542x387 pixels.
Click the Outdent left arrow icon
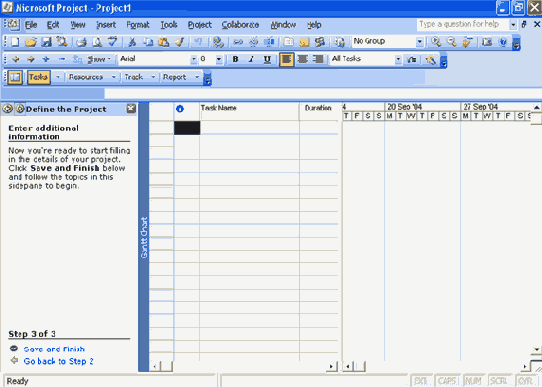16,59
